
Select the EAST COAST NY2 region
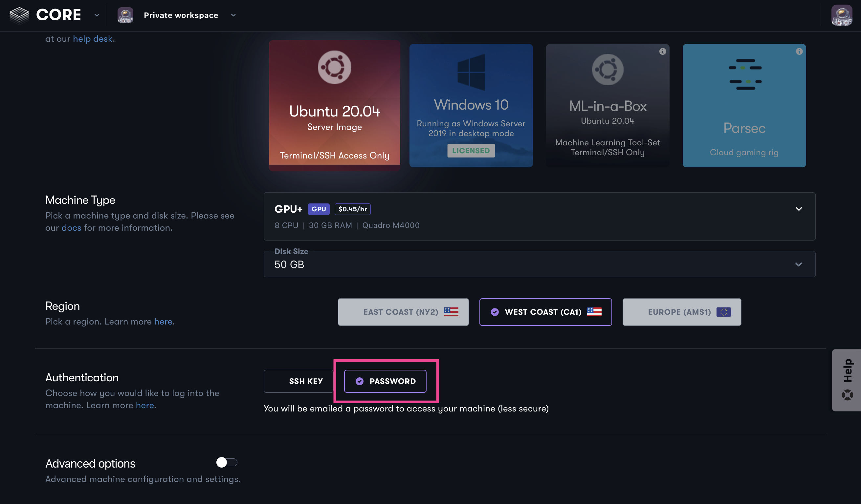[403, 312]
